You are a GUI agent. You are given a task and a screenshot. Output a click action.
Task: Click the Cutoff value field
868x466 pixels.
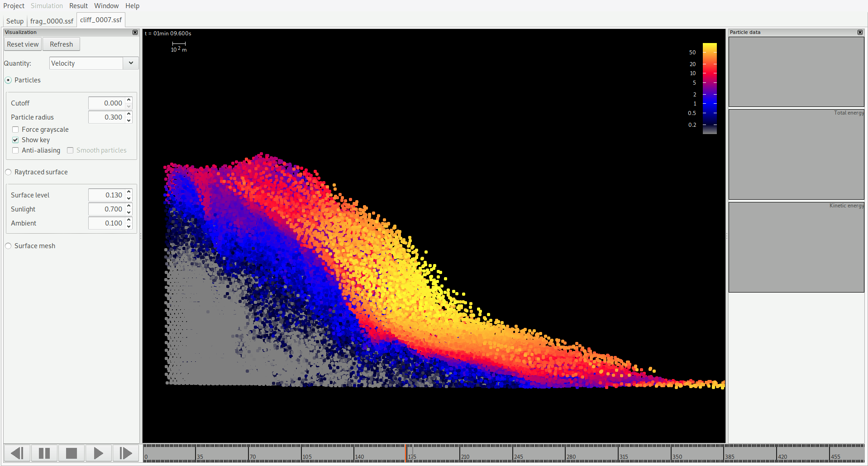[x=107, y=103]
